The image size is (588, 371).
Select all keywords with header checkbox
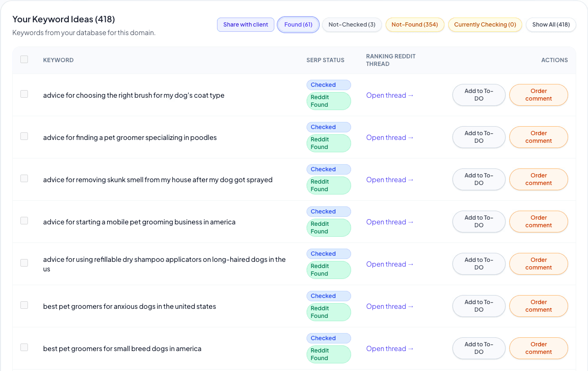24,59
